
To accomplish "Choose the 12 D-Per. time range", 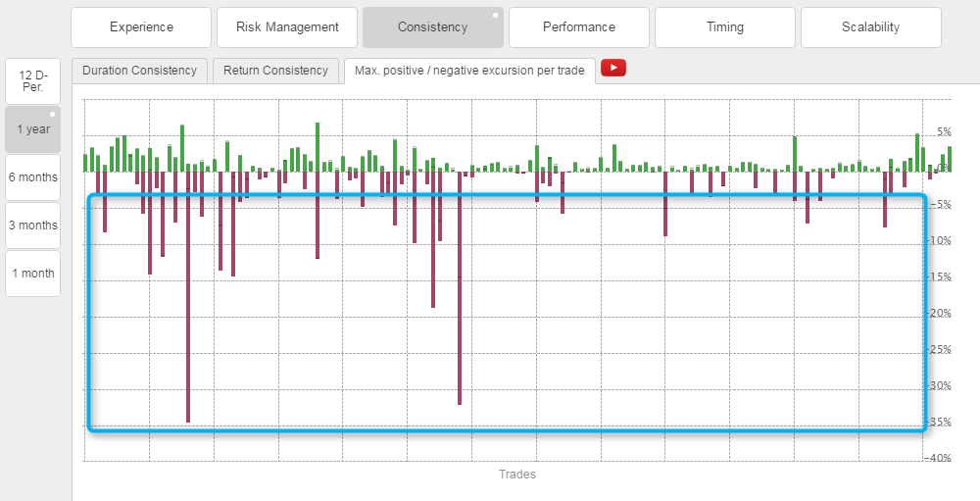I will [x=32, y=81].
